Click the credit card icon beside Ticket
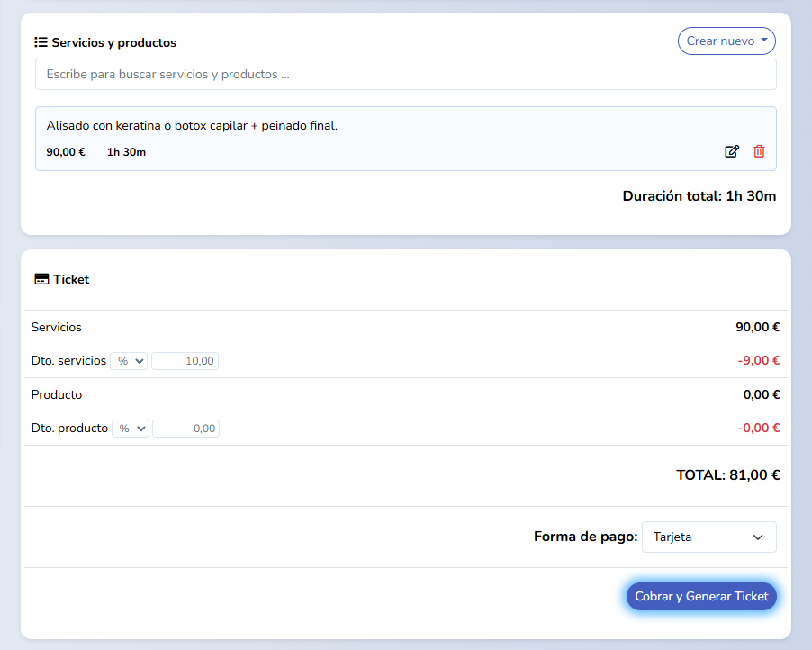This screenshot has height=650, width=812. coord(41,279)
